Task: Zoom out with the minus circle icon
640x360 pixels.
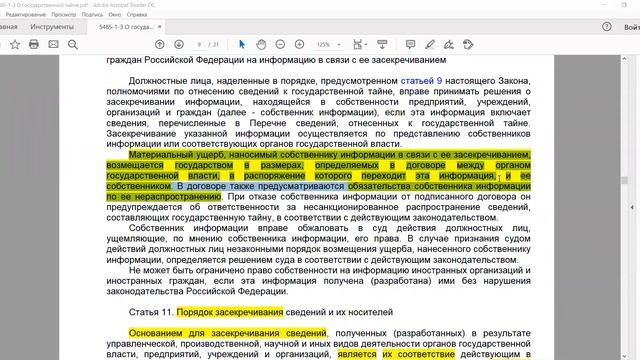Action: (x=280, y=44)
